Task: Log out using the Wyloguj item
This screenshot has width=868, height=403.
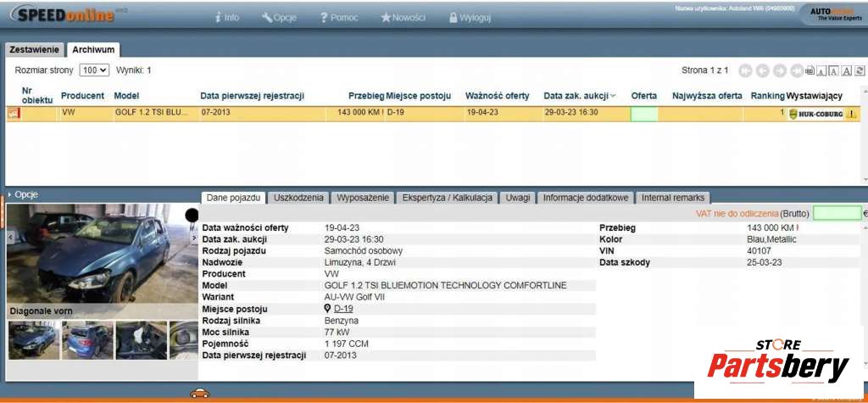Action: click(x=470, y=18)
